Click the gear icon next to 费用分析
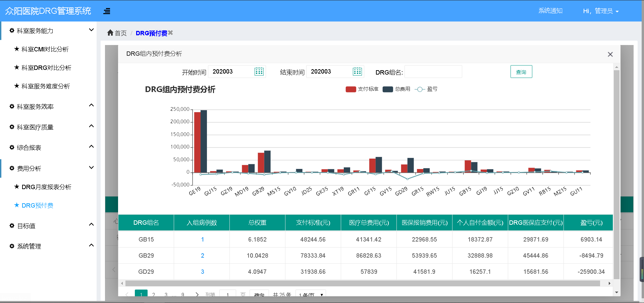Image resolution: width=644 pixels, height=303 pixels. click(x=12, y=168)
